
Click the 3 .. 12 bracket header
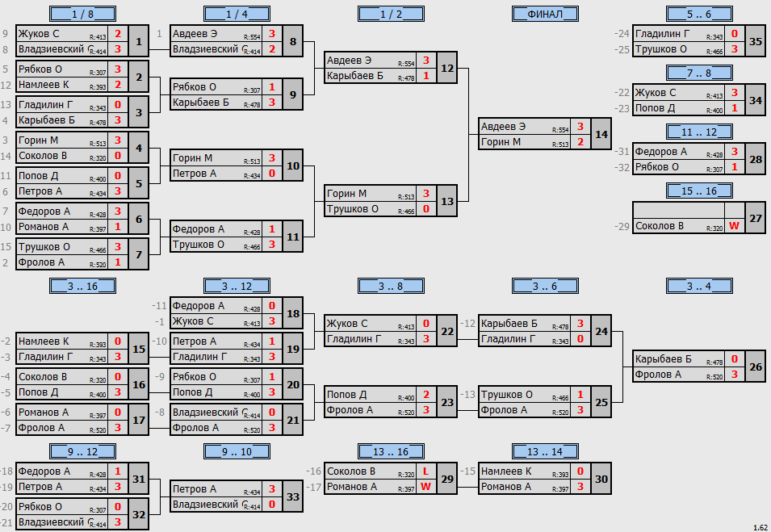pos(237,286)
